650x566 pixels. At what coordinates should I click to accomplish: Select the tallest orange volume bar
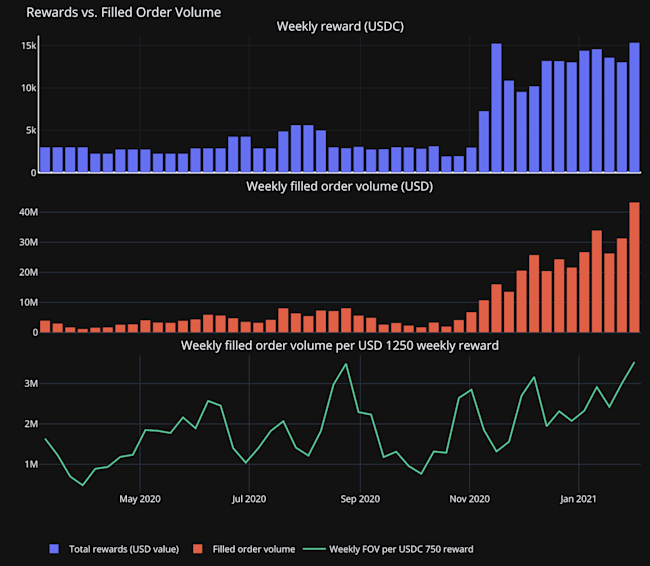634,267
